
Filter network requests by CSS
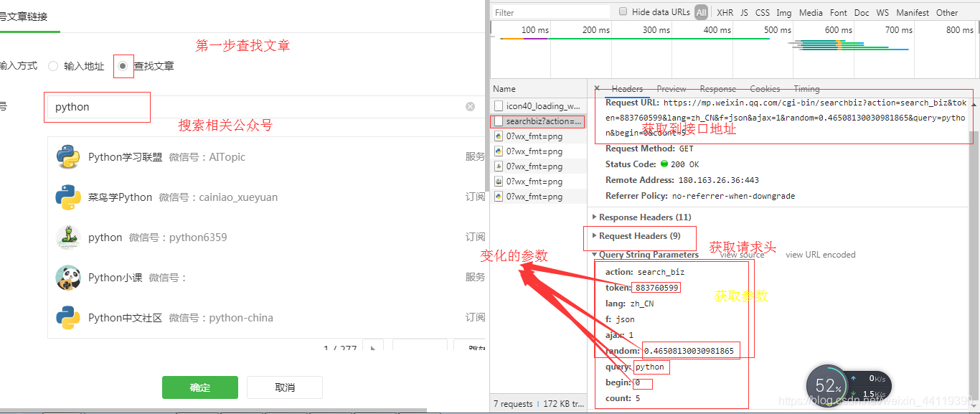click(x=763, y=12)
